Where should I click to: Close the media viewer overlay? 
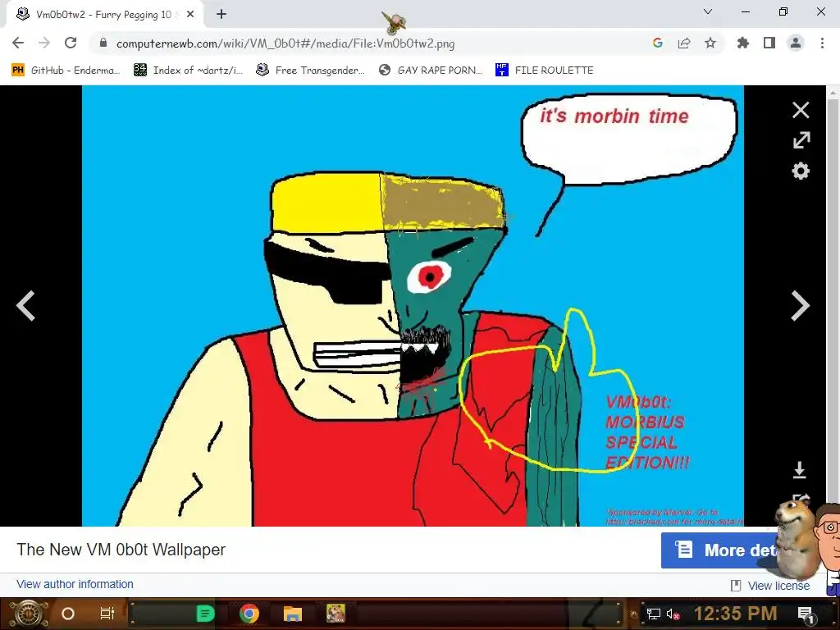[801, 111]
